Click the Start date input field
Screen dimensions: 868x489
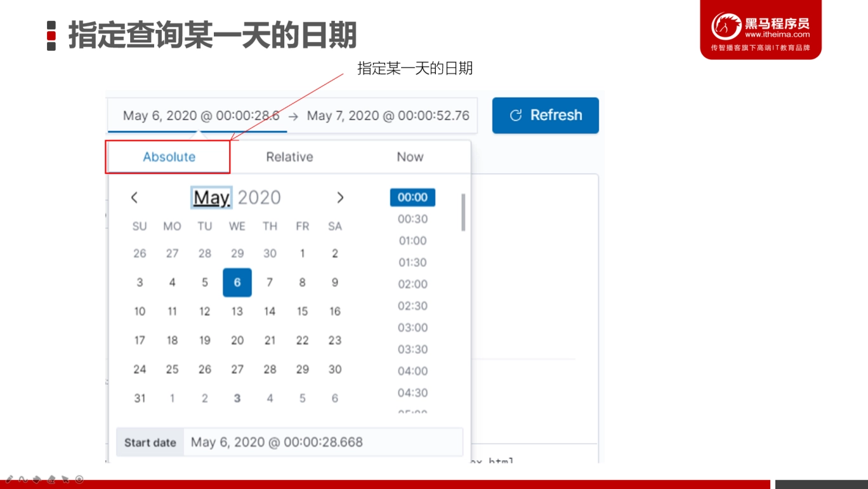coord(324,442)
